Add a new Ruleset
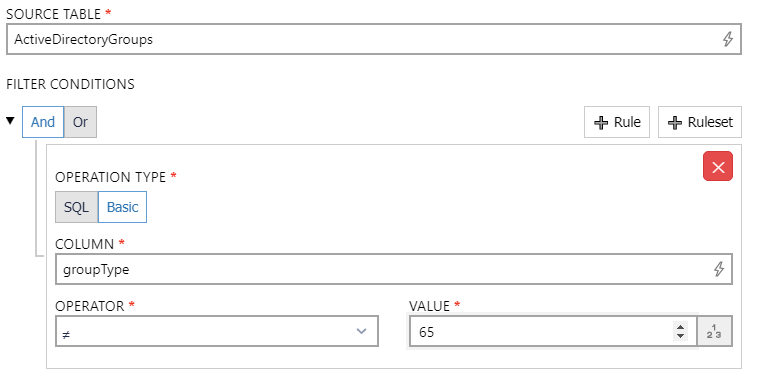 point(700,122)
